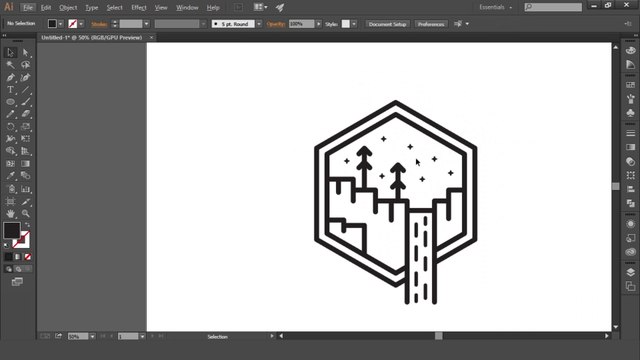Image resolution: width=640 pixels, height=360 pixels.
Task: Click the large Fill color swatch
Action: click(12, 230)
